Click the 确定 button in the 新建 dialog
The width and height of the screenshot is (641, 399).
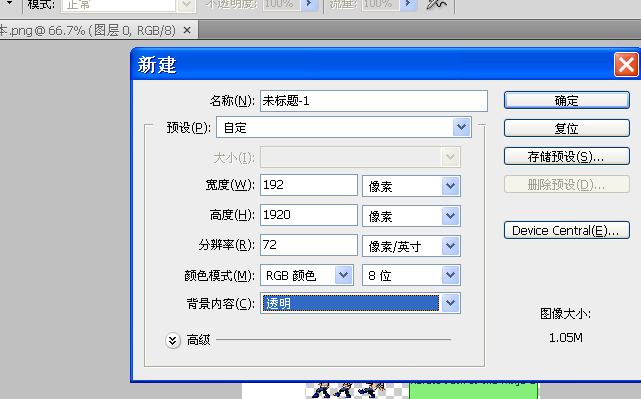point(567,100)
